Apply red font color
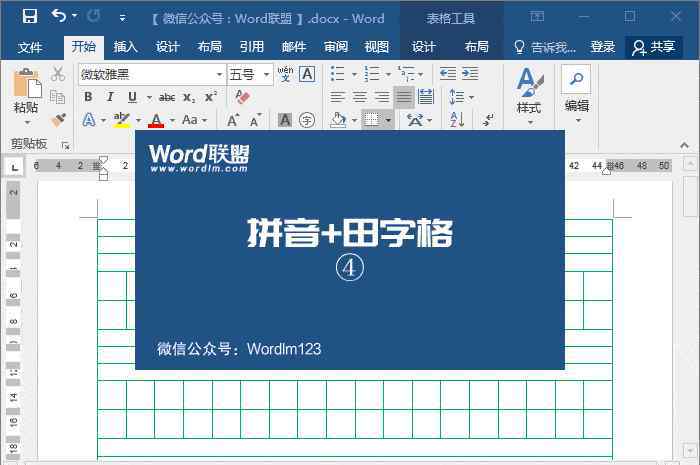The image size is (700, 465). coord(156,120)
